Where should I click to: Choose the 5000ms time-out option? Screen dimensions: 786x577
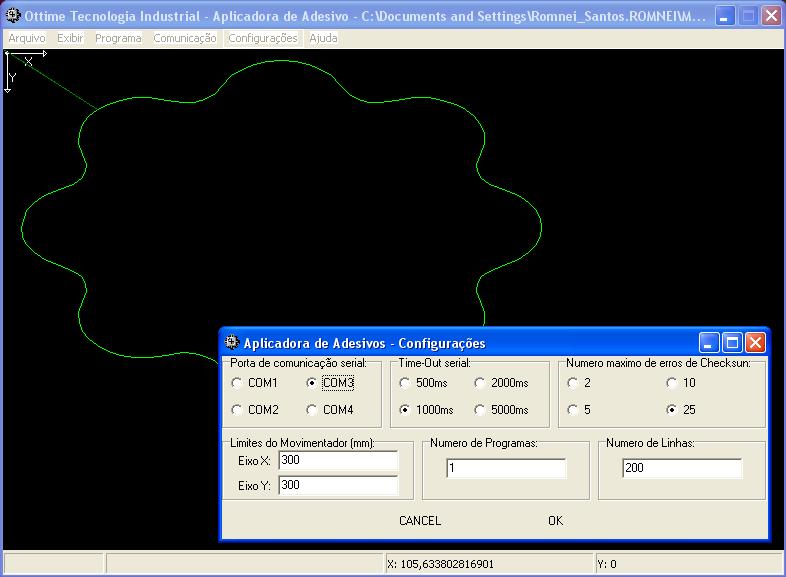pyautogui.click(x=480, y=410)
